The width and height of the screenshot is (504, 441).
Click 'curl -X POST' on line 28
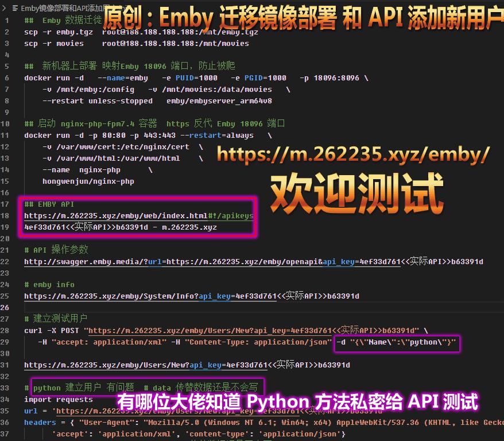(52, 331)
